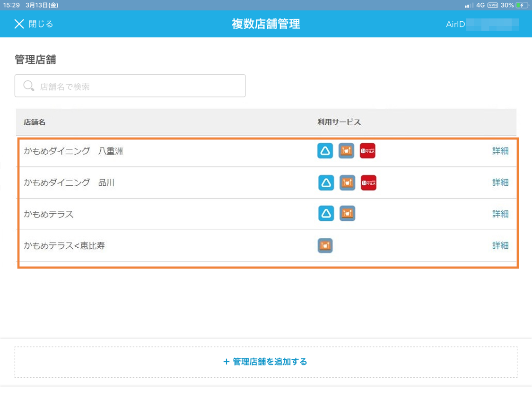The width and height of the screenshot is (532, 399).
Task: Select the Airレジ icon for かもめダイニング 品川
Action: [325, 182]
